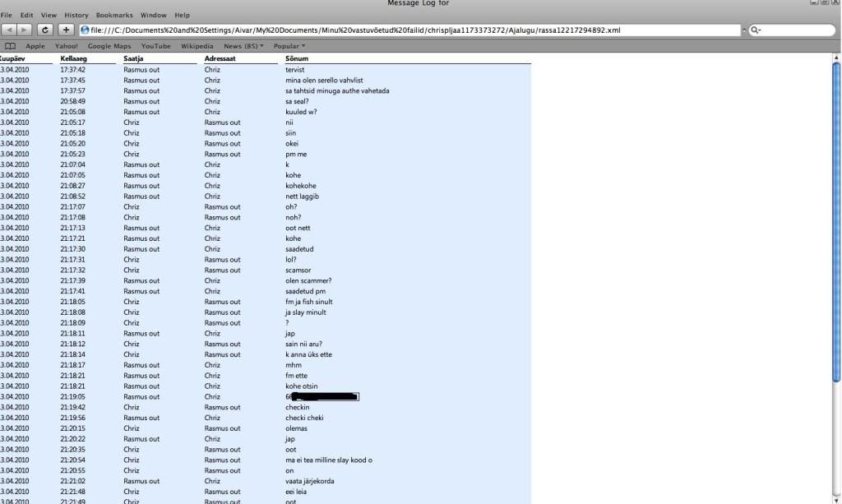The width and height of the screenshot is (842, 504).
Task: Reload the page with the refresh button
Action: [44, 30]
